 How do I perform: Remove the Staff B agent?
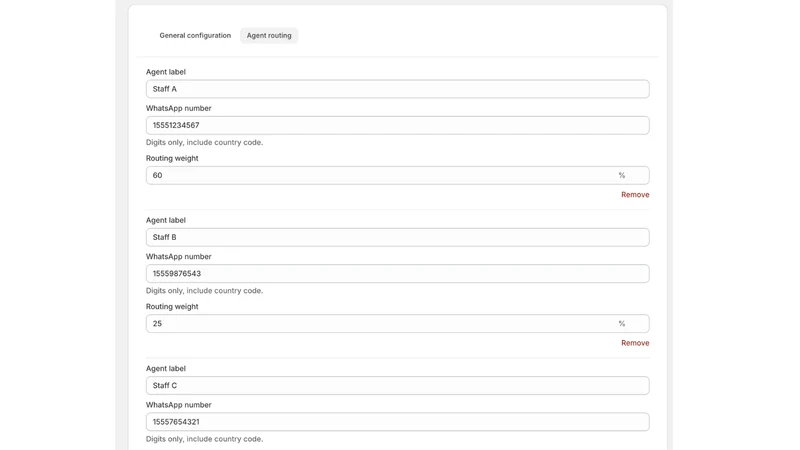coord(635,343)
